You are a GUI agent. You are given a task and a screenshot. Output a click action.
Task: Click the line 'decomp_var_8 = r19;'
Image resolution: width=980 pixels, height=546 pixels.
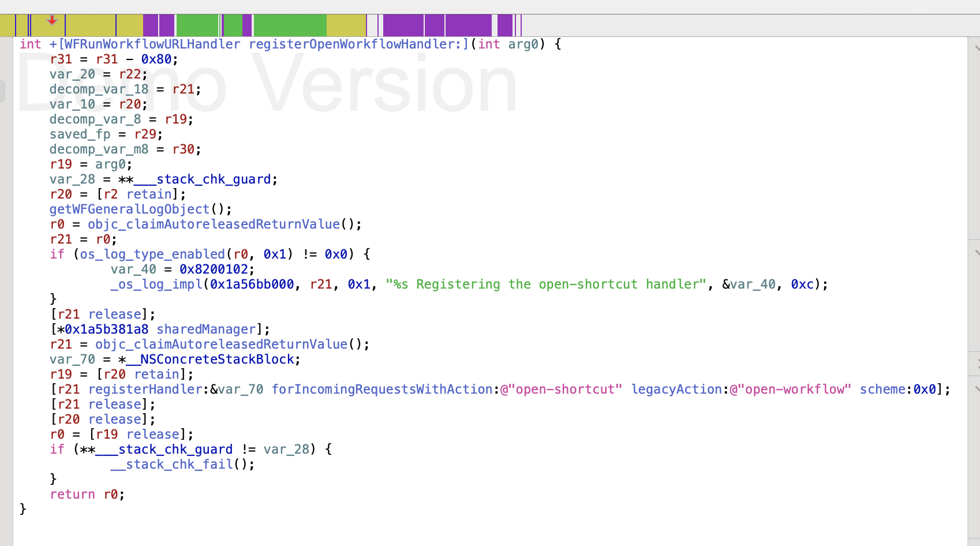[121, 119]
